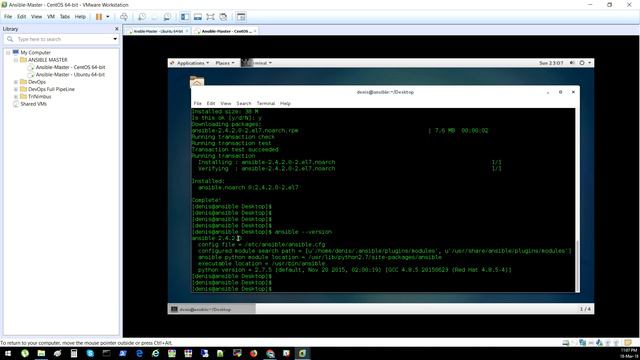
Task: Open the Terminal app menu in the top panel
Action: pos(257,63)
